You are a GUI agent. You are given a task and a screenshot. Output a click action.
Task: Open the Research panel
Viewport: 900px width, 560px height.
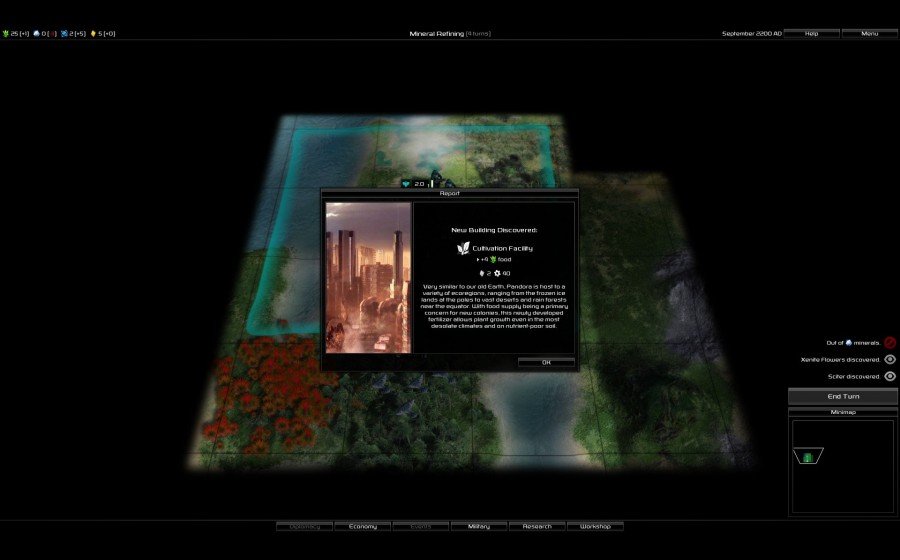537,526
